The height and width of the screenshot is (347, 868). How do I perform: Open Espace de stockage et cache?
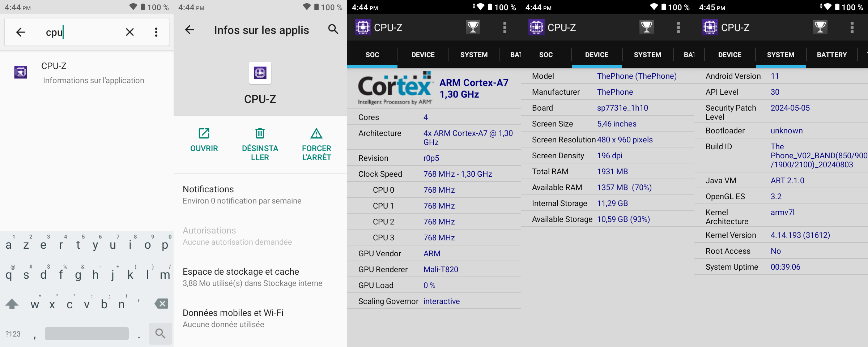tap(260, 277)
